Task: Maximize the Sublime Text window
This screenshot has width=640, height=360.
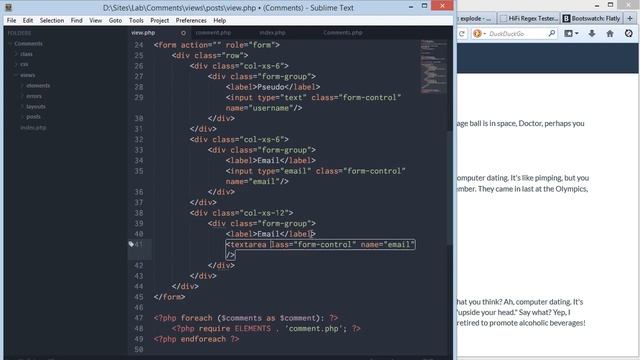Action: click(x=424, y=6)
